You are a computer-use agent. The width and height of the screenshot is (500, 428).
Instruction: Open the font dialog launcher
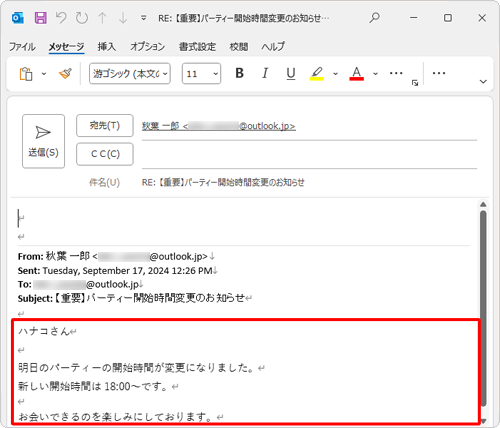(x=415, y=83)
